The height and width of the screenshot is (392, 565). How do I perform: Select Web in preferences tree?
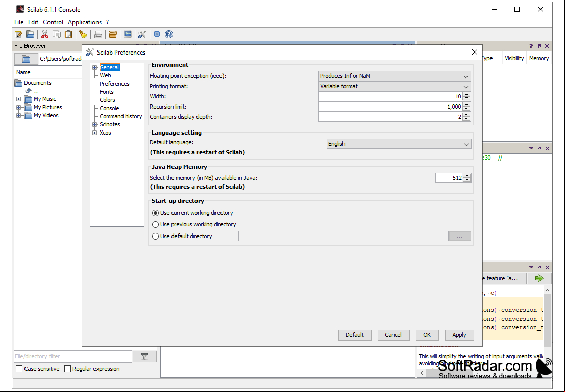[x=105, y=75]
